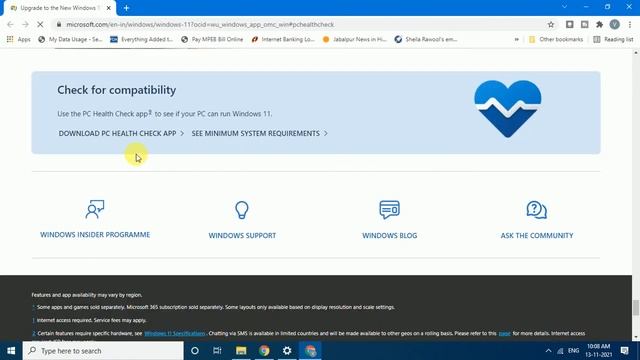Open the Reading list
This screenshot has height=360, width=640.
click(x=613, y=39)
